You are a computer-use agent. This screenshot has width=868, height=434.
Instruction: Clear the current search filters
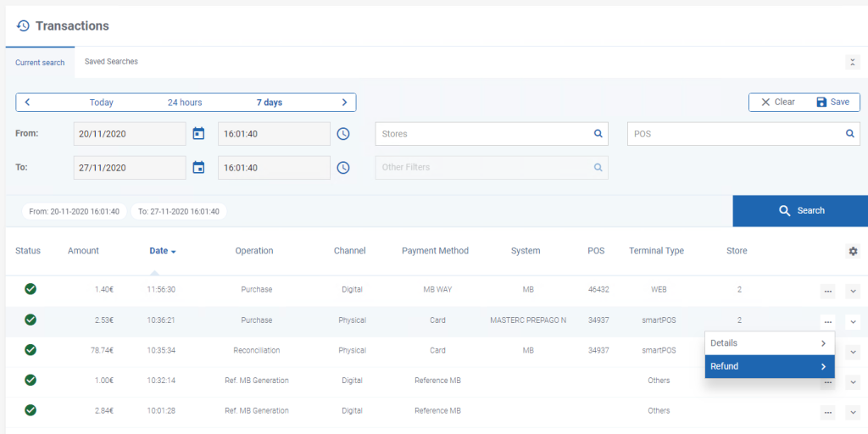pos(778,102)
